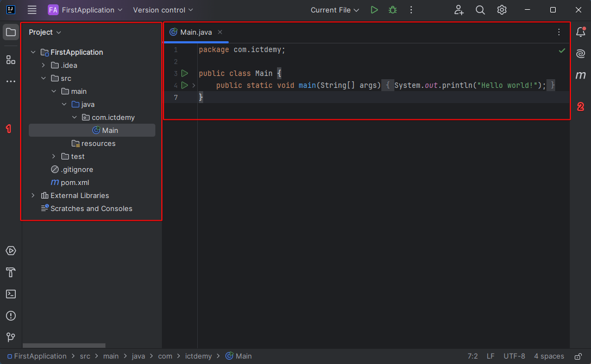Open the Build hammer tool window
The height and width of the screenshot is (364, 591).
pyautogui.click(x=11, y=272)
